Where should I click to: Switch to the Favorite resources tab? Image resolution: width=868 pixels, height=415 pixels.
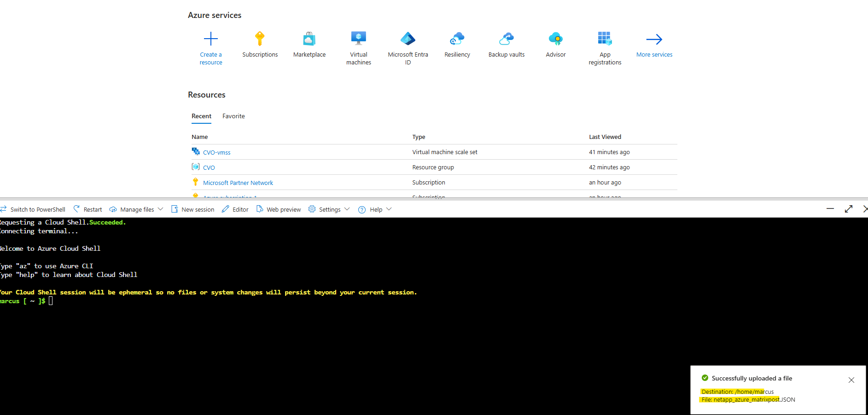[x=234, y=116]
